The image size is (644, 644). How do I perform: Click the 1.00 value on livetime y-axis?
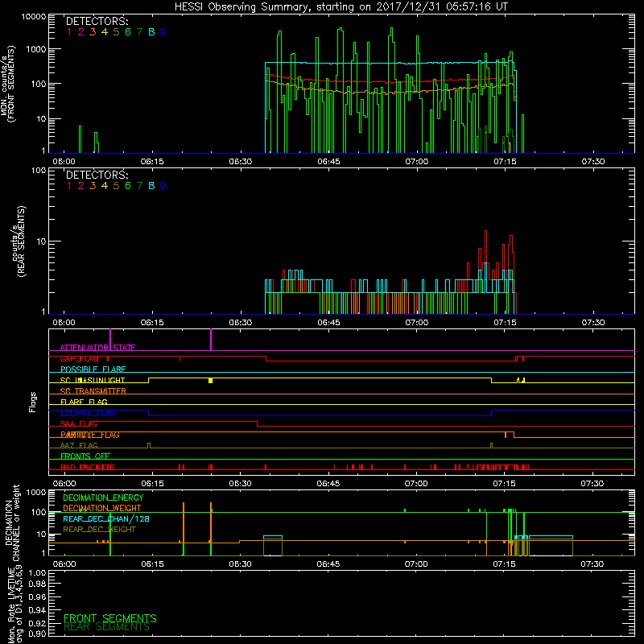click(37, 573)
